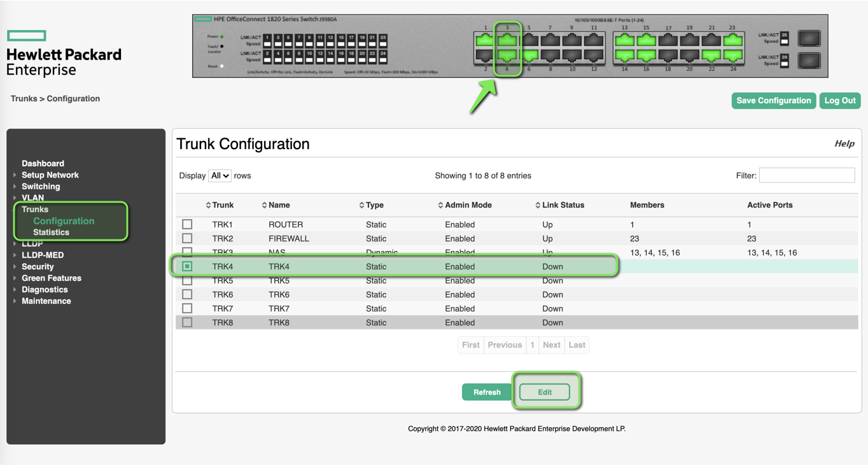Click the Hewlett Packard Enterprise logo
868x465 pixels.
64,54
